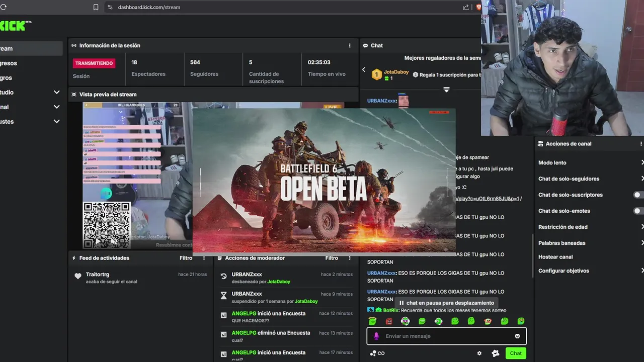Open Chat de solo-seguidores settings

[x=591, y=179]
